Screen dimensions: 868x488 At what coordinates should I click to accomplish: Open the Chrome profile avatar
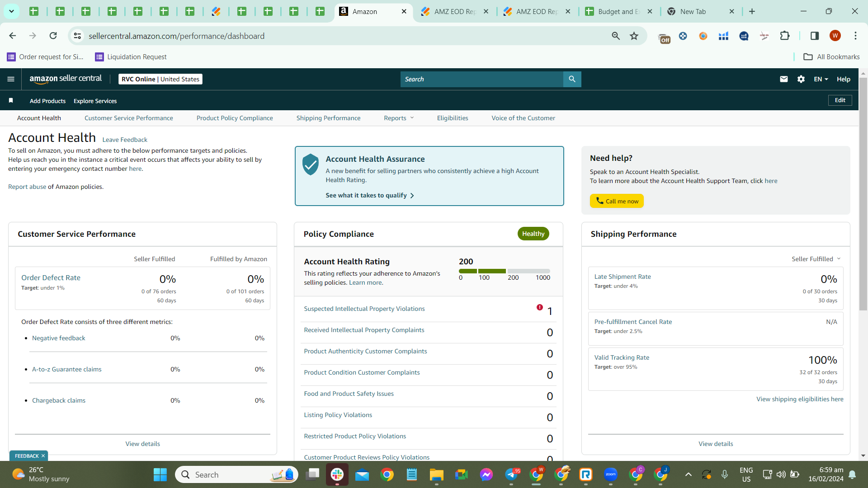[835, 36]
